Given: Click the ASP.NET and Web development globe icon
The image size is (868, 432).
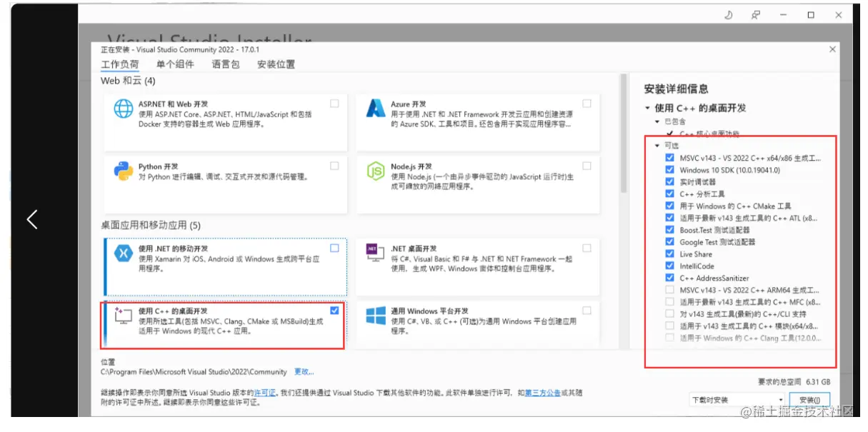Looking at the screenshot, I should point(124,109).
